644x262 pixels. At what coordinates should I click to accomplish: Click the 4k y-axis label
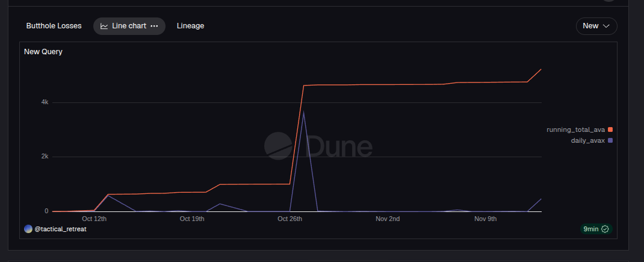(x=44, y=102)
